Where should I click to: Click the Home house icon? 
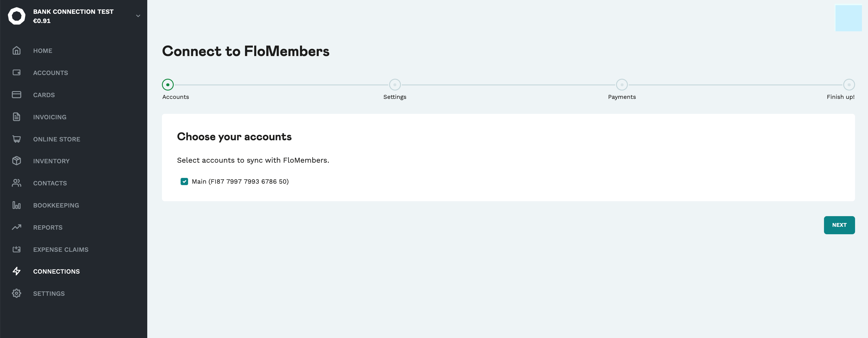tap(16, 51)
